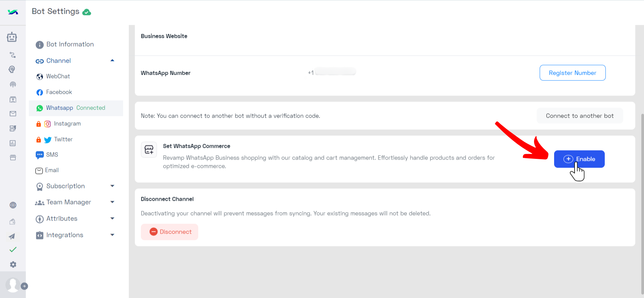Open the settings gear icon in the left rail
644x298 pixels.
(x=13, y=264)
